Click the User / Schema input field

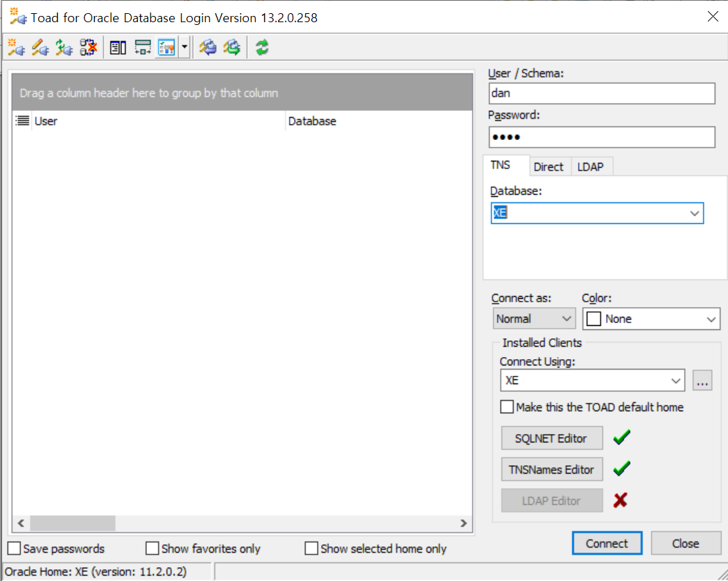[x=602, y=94]
